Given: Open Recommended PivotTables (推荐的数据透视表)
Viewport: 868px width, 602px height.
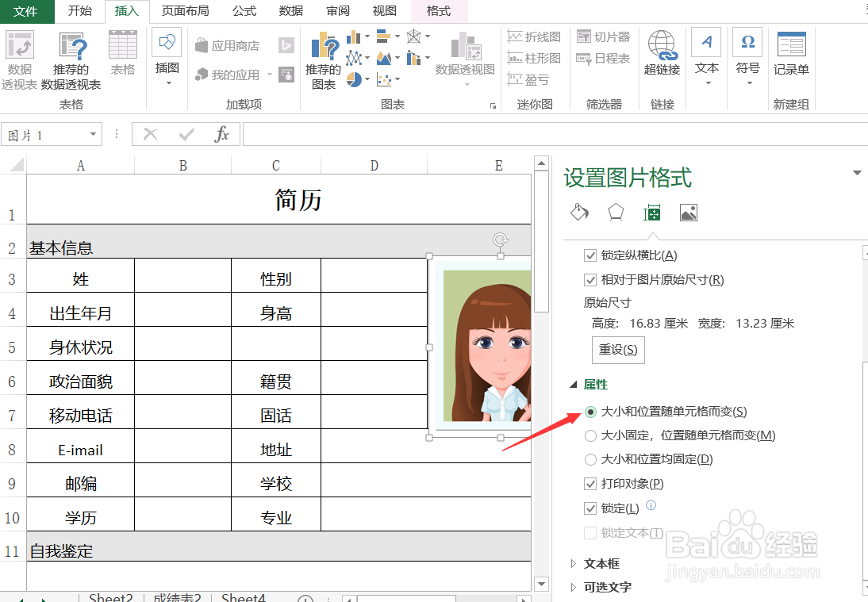Looking at the screenshot, I should [x=71, y=59].
